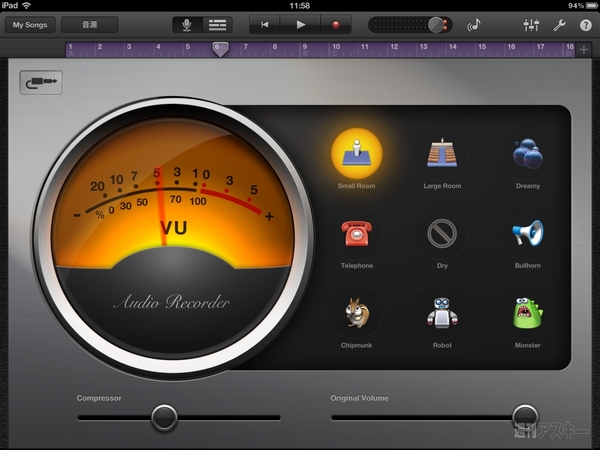Click the Wi-Fi status icon
This screenshot has height=450, width=600.
[x=26, y=5]
